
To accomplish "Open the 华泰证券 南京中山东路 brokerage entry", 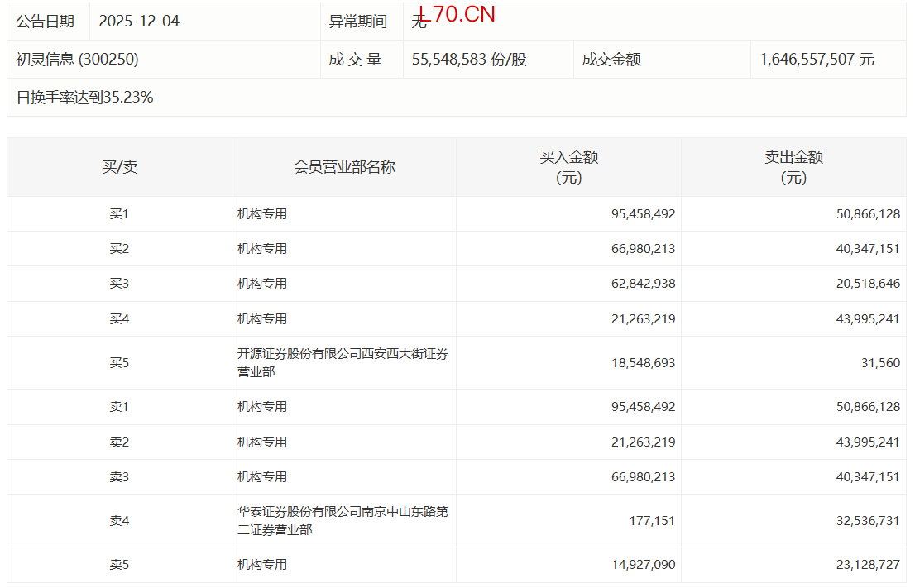I will pyautogui.click(x=343, y=520).
